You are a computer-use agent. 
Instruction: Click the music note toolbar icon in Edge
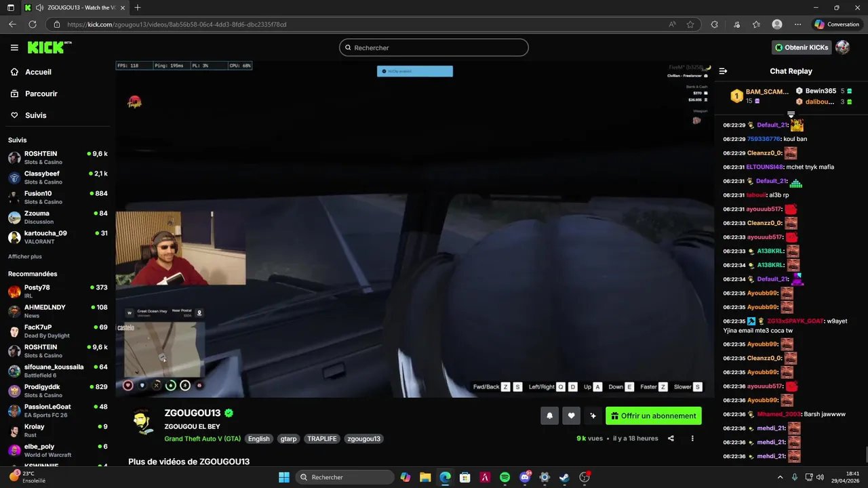737,24
